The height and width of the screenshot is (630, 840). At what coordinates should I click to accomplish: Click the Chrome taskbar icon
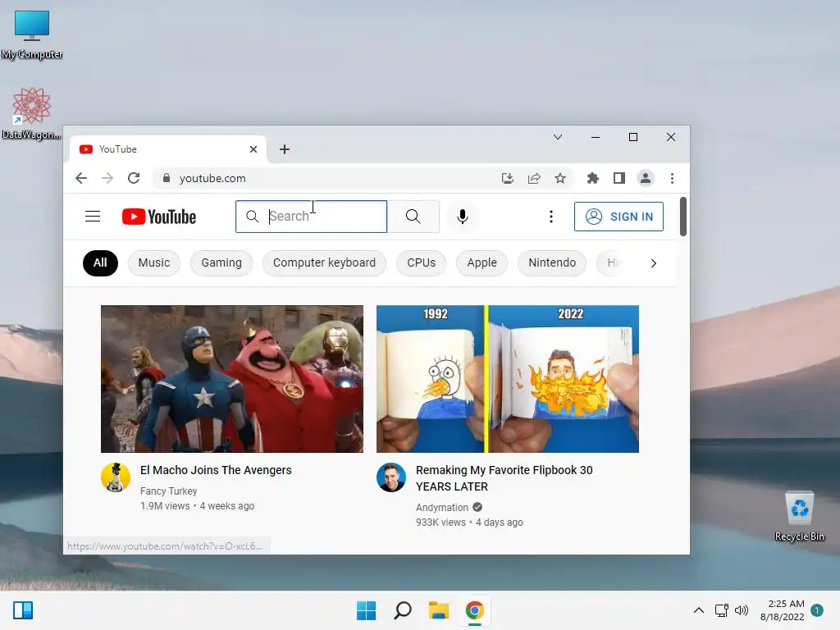475,610
